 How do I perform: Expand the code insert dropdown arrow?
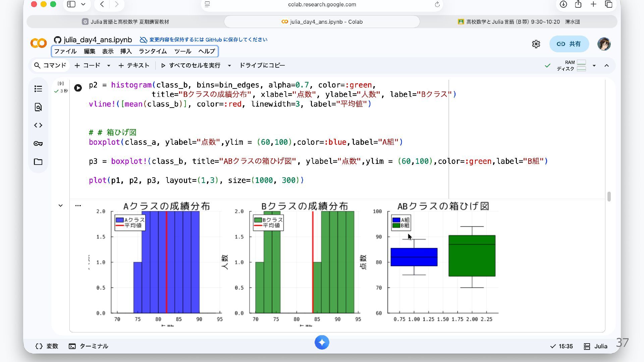coord(109,66)
